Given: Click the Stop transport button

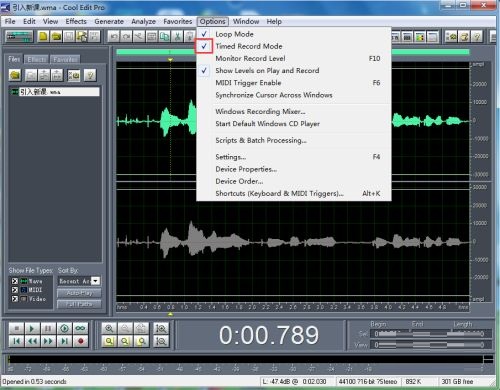Looking at the screenshot, I should click(x=16, y=329).
